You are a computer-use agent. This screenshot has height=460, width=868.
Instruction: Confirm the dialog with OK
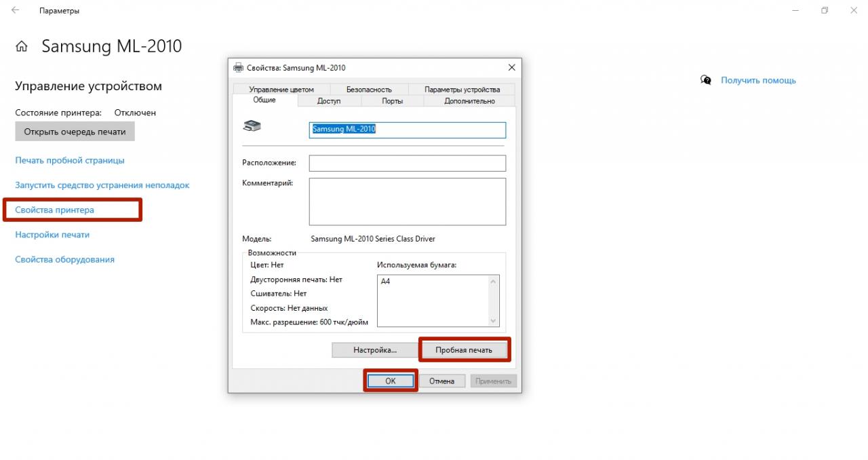click(391, 381)
